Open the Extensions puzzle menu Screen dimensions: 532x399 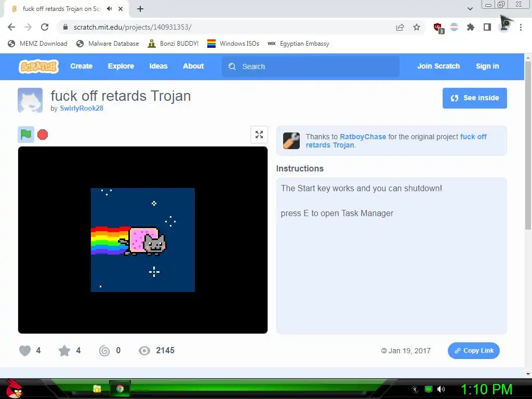coord(471,27)
